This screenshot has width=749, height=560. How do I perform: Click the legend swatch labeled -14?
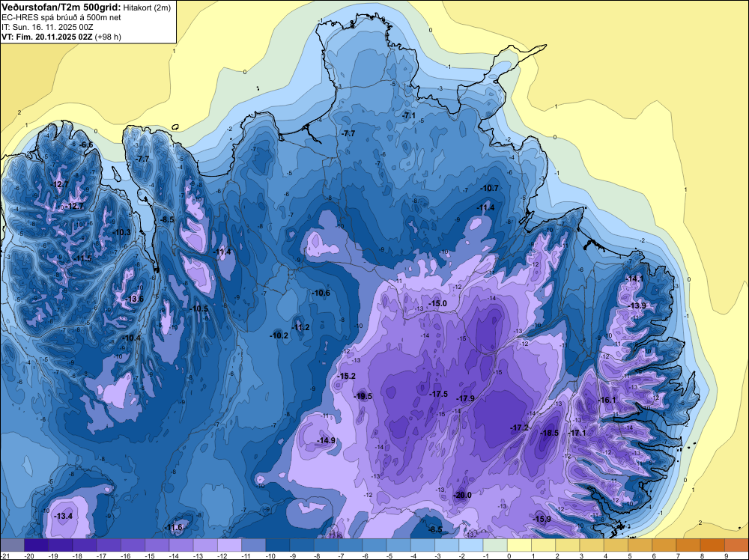point(181,545)
